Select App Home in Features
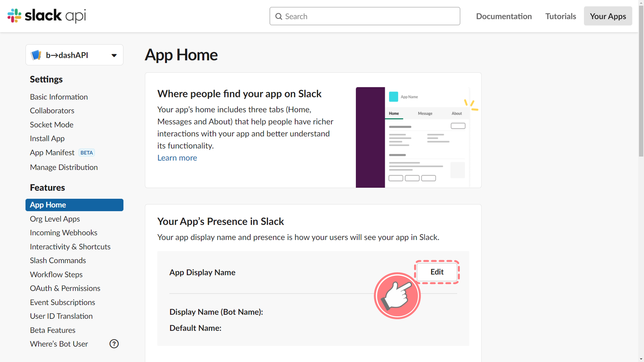The height and width of the screenshot is (362, 644). pos(74,205)
